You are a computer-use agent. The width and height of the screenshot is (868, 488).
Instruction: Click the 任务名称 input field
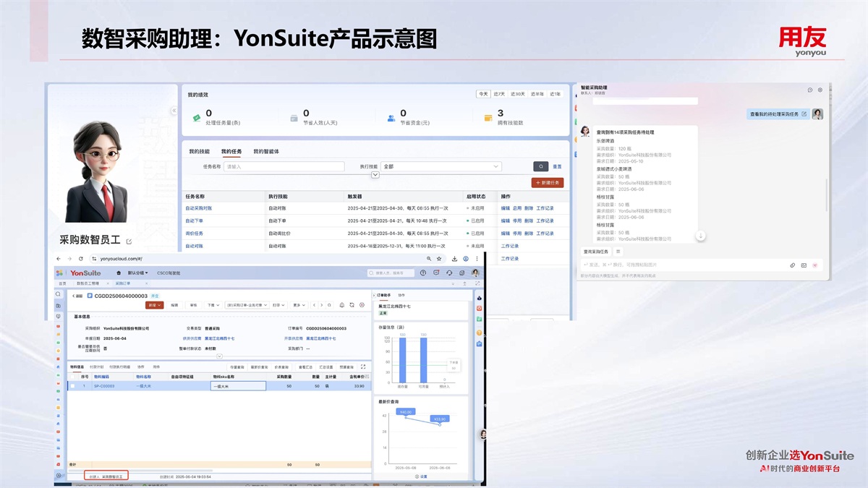coord(284,166)
